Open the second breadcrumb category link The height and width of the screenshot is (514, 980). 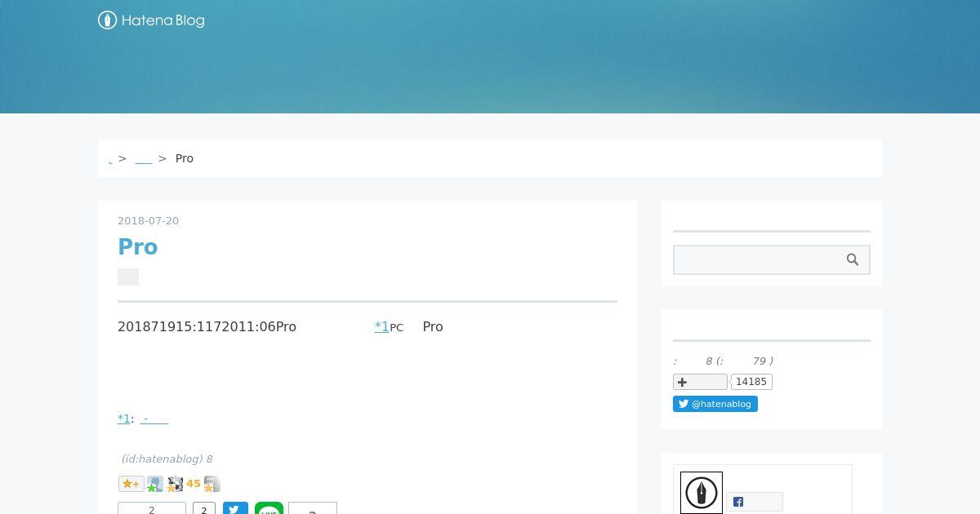click(144, 159)
